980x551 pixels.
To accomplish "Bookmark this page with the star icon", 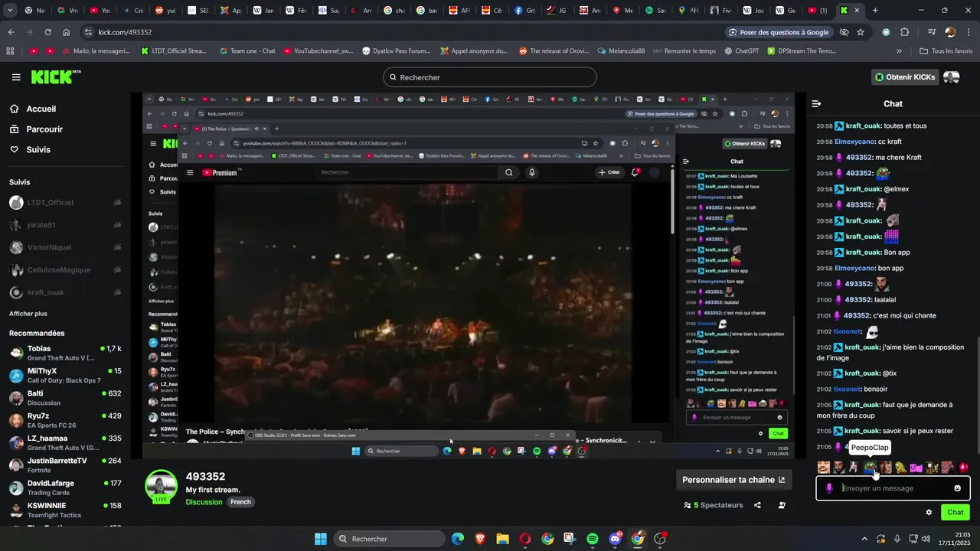I will pos(861,32).
